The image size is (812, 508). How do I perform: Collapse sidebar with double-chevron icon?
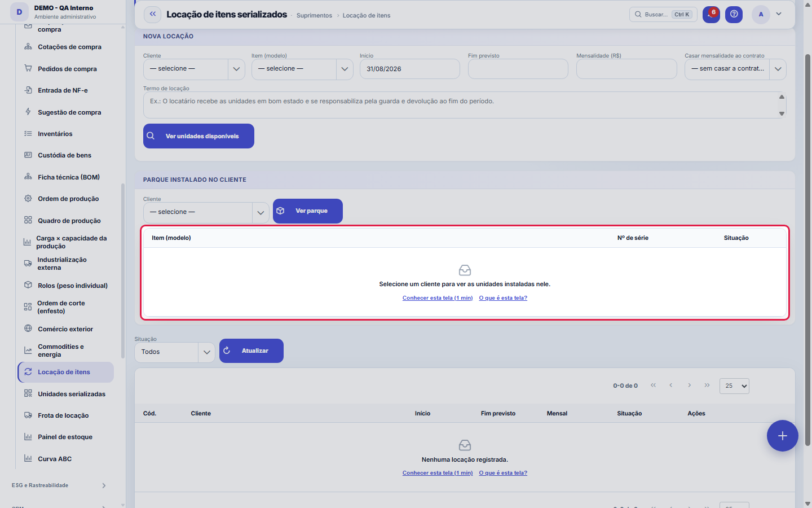tap(152, 14)
